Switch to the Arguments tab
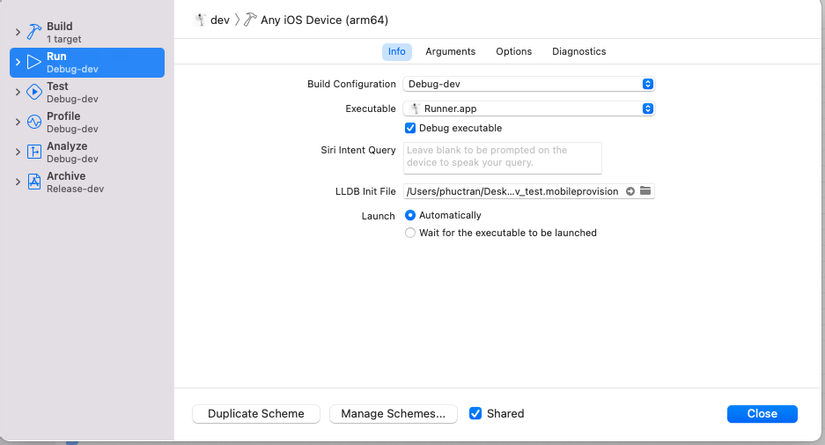Screen dimensions: 825x445 (450, 52)
